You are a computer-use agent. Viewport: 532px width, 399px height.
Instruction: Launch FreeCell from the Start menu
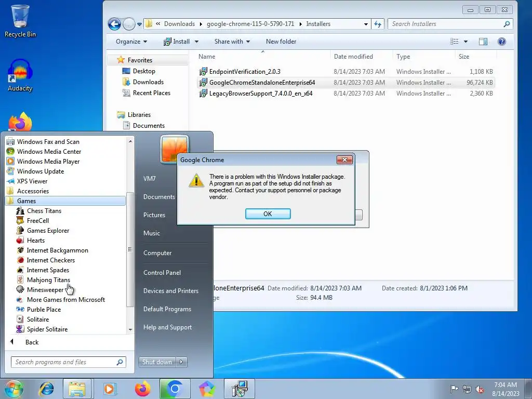(x=37, y=220)
